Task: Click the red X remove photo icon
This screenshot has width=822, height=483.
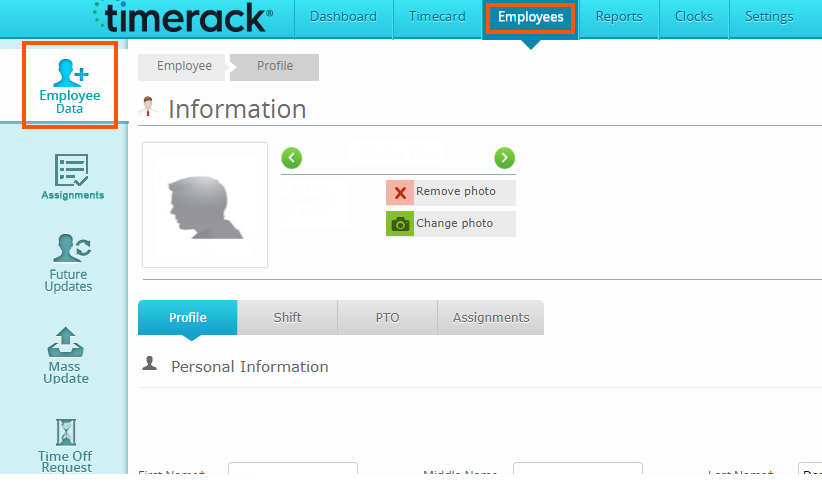Action: tap(400, 192)
